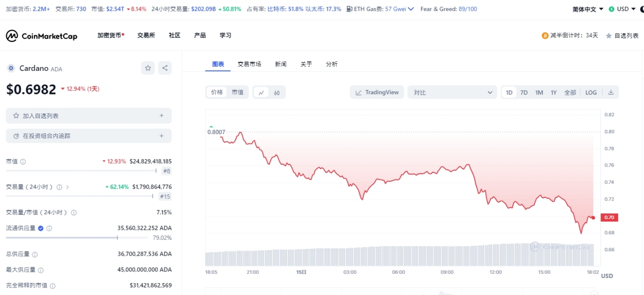Click the #8 market cap rank badge
This screenshot has height=295, width=644.
click(166, 171)
